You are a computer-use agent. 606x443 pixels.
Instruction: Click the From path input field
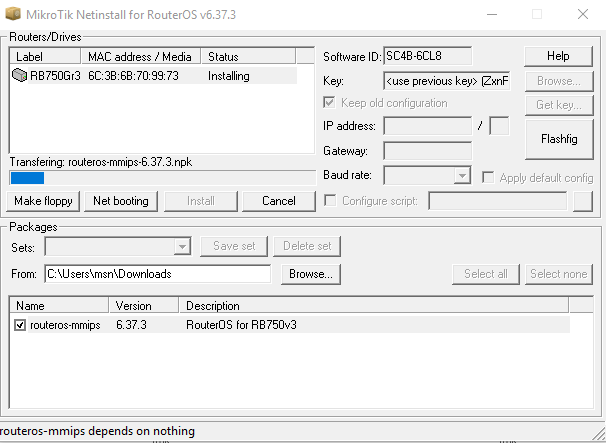156,274
